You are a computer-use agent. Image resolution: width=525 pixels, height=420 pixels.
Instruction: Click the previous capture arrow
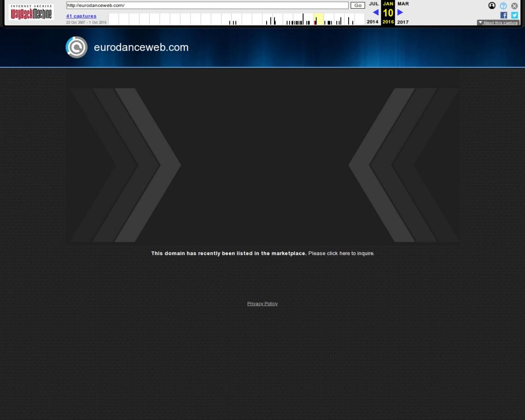[x=376, y=12]
